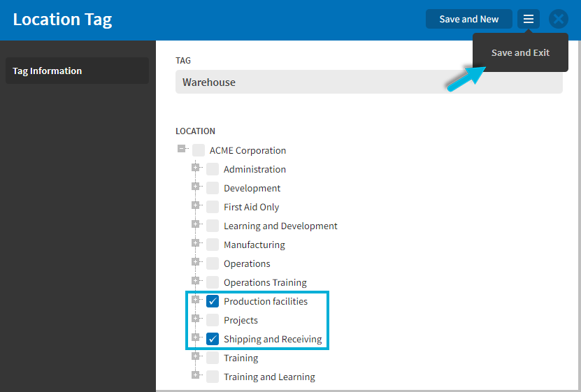Viewport: 581px width, 392px height.
Task: Click the Learning and Development label
Action: pyautogui.click(x=280, y=226)
